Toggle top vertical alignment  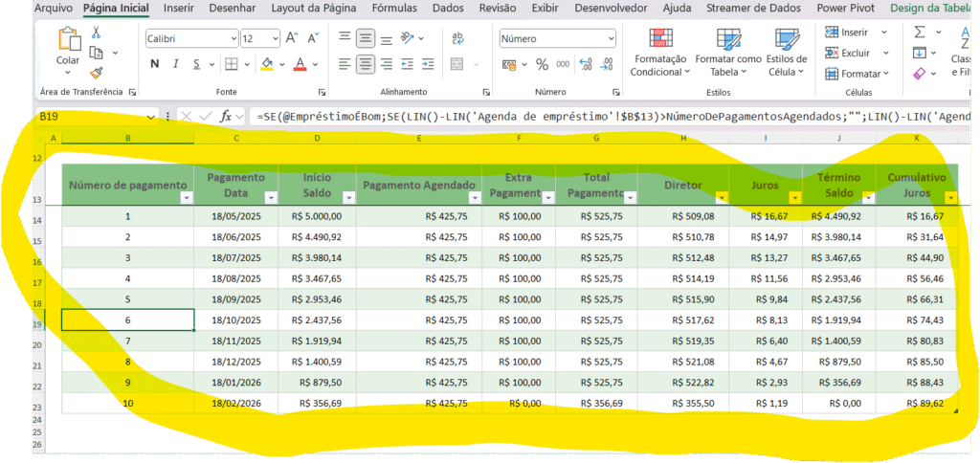(x=345, y=38)
